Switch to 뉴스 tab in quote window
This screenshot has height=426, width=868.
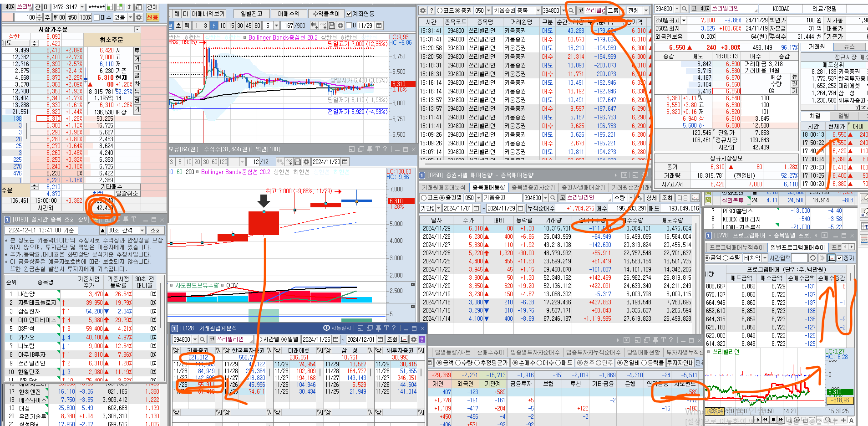(849, 47)
